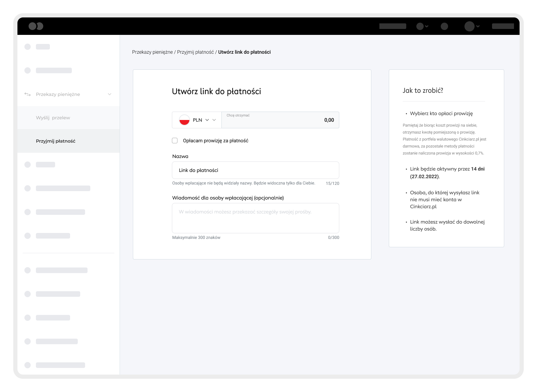Image resolution: width=537 pixels, height=392 pixels.
Task: Collapse the Przekazy pieniężne sidebar chevron
Action: point(109,94)
